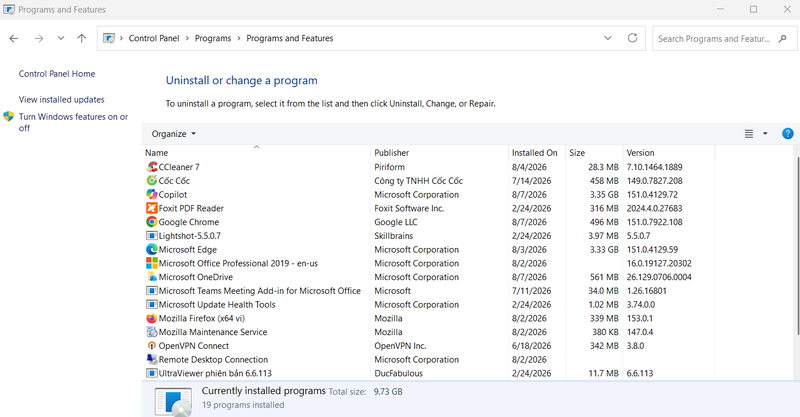The height and width of the screenshot is (417, 800).
Task: Click the change view list icon
Action: click(748, 134)
